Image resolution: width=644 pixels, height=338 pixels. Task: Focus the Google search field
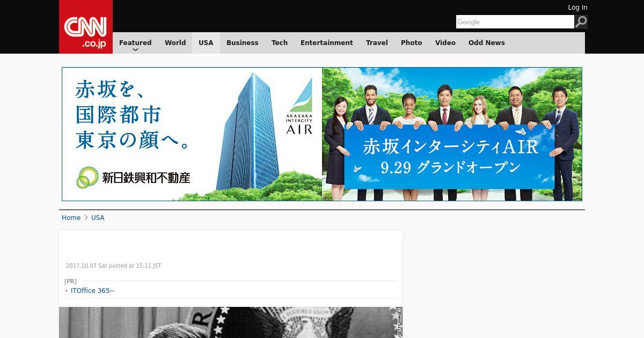(515, 22)
